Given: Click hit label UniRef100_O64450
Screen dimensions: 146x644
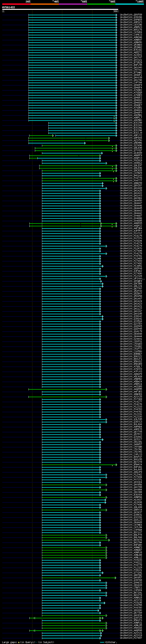Looking at the screenshot, I should click(x=131, y=201).
